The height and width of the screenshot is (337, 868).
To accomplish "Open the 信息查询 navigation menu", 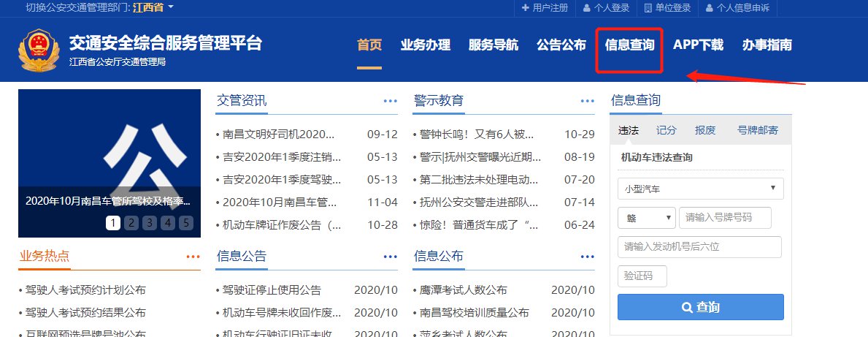I will coord(629,45).
